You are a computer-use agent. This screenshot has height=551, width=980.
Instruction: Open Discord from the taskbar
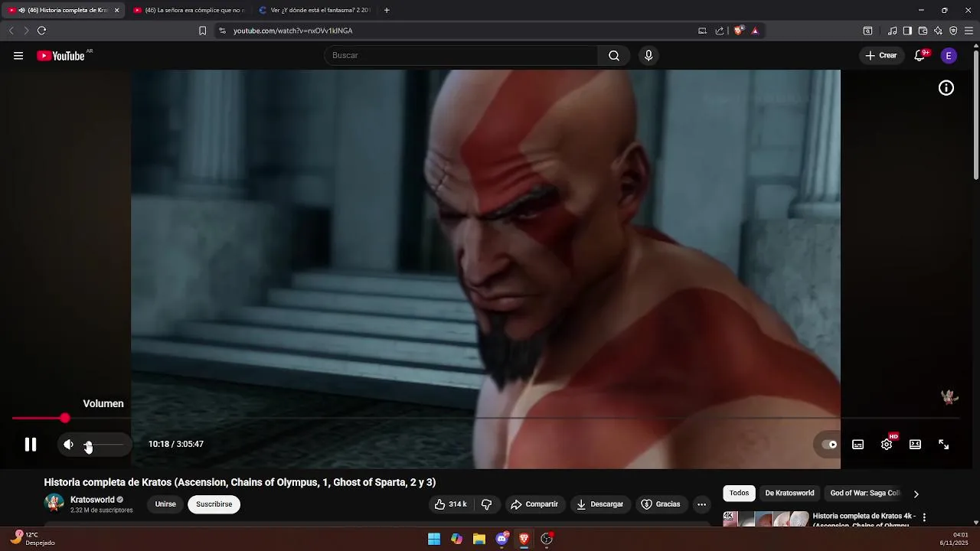[x=501, y=539]
